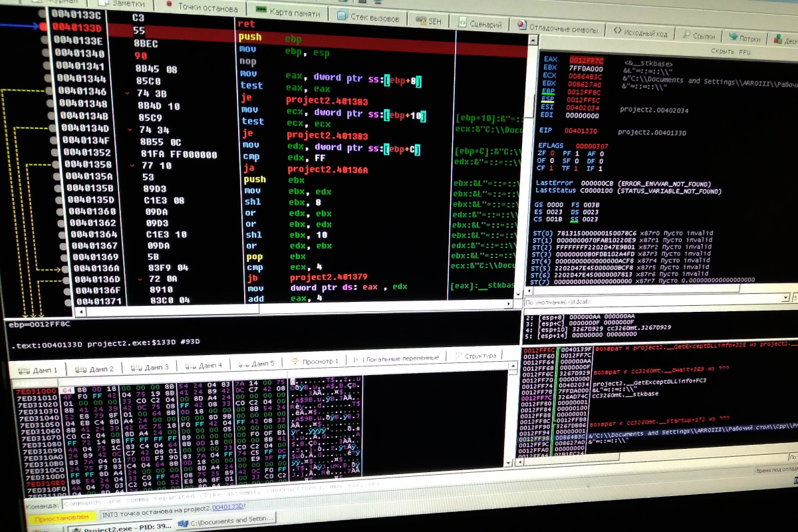
Task: Open the Отладочные символы tab
Action: (558, 28)
